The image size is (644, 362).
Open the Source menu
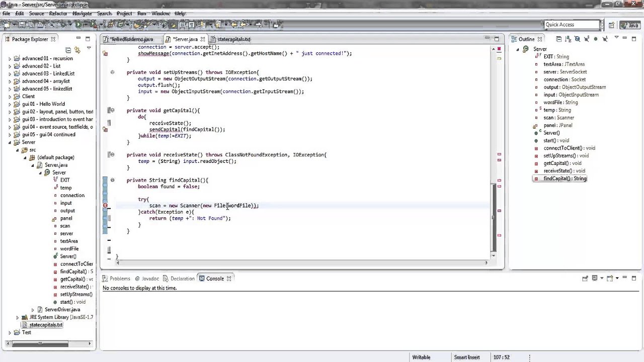tap(36, 14)
